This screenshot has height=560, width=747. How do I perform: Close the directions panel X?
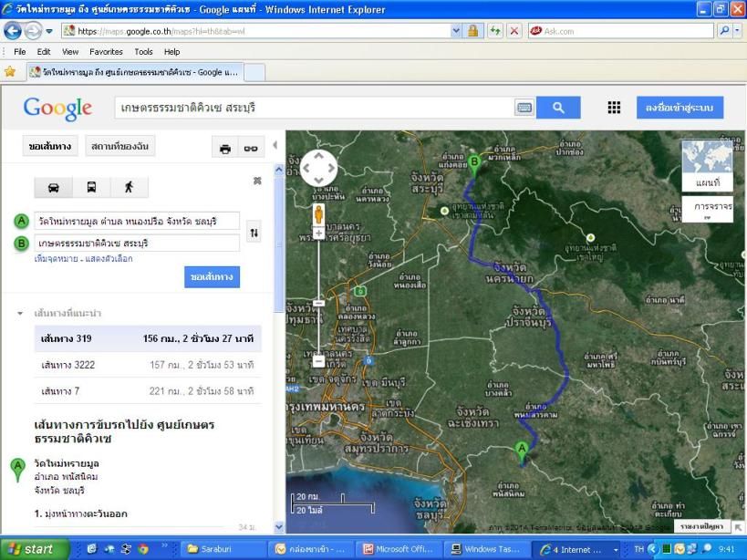(x=257, y=181)
